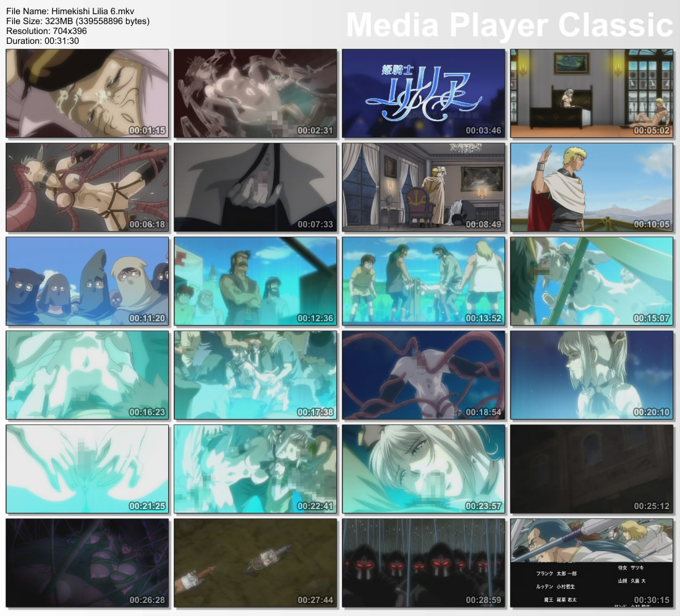The height and width of the screenshot is (616, 680).
Task: Click the Resolution 704x396 text
Action: click(46, 31)
